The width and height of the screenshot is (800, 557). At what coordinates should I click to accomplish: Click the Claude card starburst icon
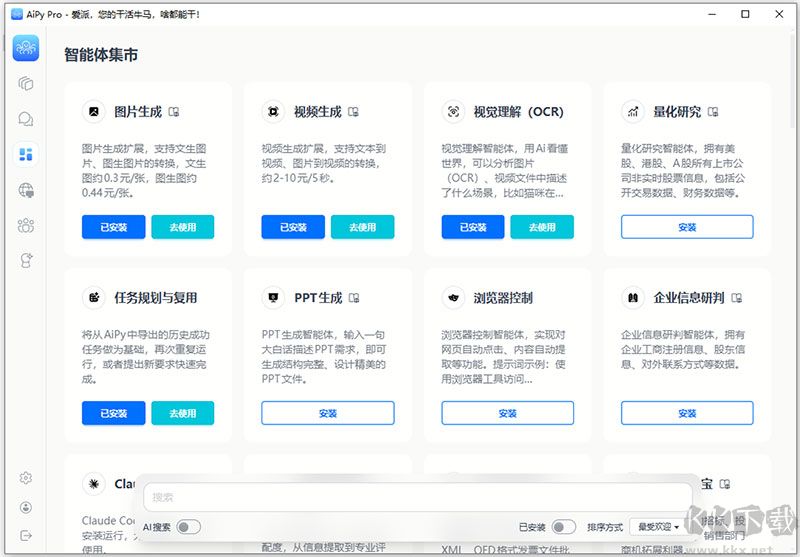pyautogui.click(x=94, y=484)
